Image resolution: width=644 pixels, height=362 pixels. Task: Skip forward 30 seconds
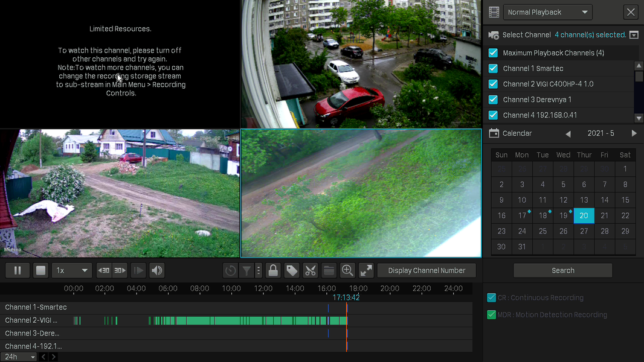(120, 270)
